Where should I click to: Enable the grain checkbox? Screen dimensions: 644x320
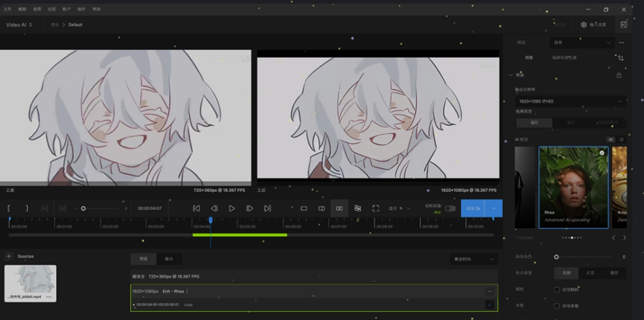tap(557, 289)
